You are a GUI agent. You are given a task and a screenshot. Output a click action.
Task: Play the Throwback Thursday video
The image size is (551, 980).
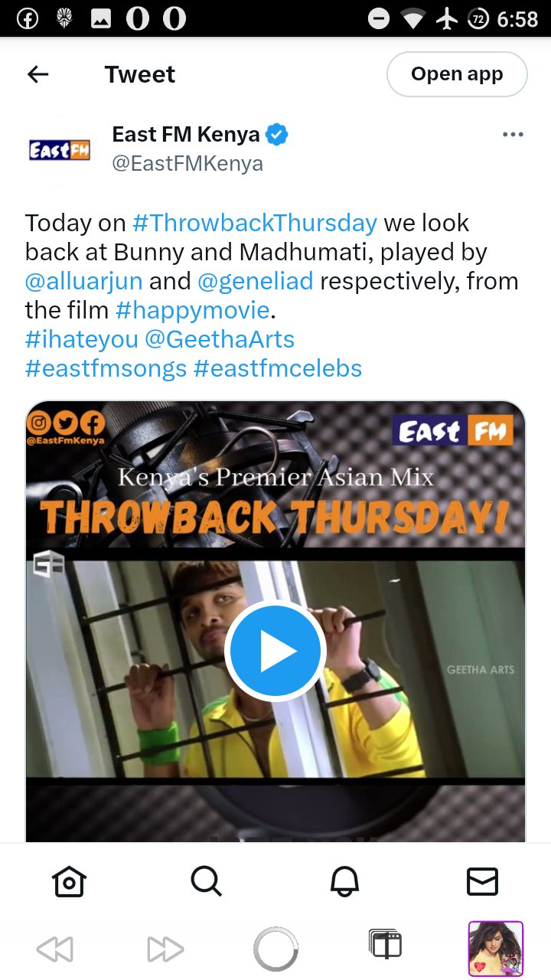pos(275,650)
